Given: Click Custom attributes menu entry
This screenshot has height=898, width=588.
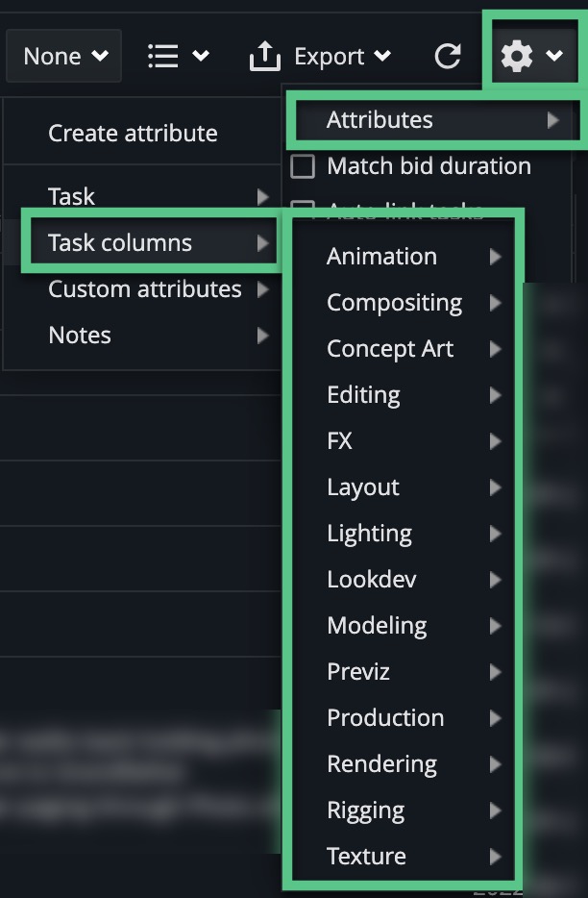Looking at the screenshot, I should click(x=144, y=288).
